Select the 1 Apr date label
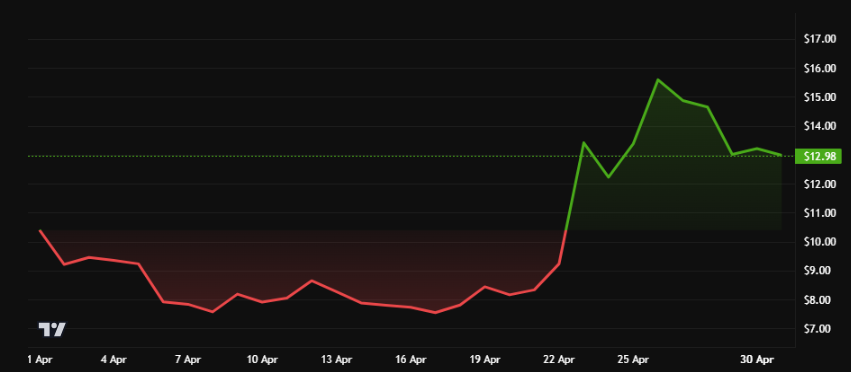The image size is (851, 372). tap(40, 360)
